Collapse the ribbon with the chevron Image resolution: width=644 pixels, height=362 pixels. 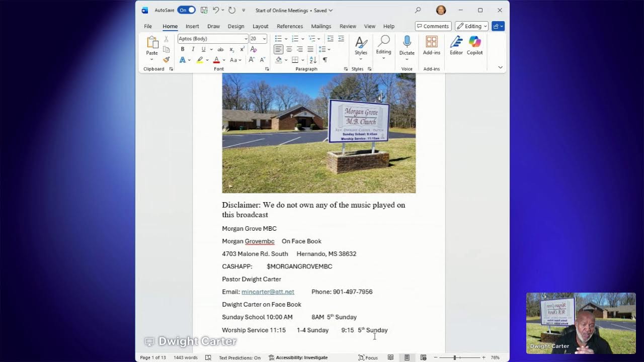coord(500,67)
